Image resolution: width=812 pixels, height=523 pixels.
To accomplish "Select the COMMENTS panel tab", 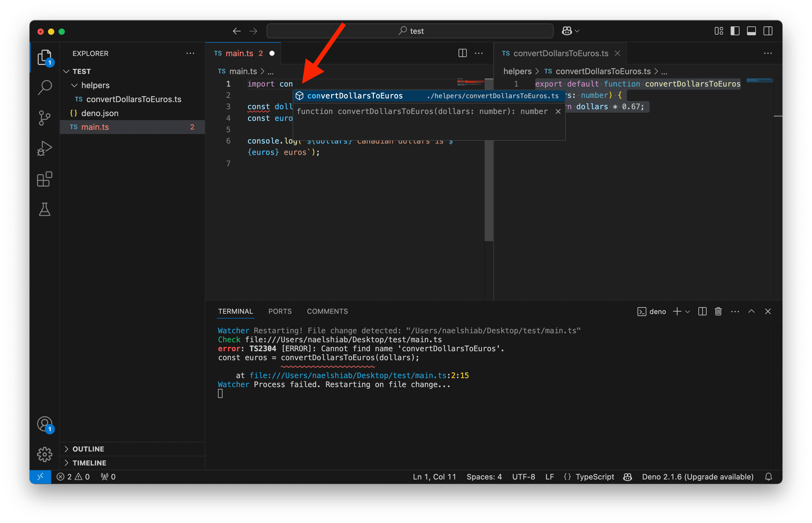I will click(327, 311).
